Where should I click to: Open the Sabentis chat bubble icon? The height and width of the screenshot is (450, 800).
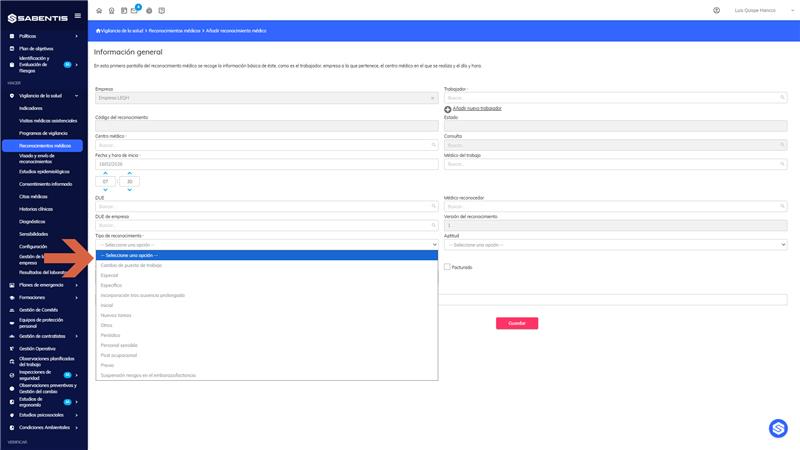778,429
